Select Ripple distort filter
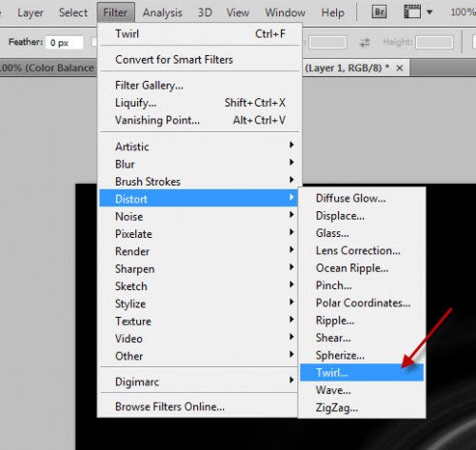 coord(362,321)
